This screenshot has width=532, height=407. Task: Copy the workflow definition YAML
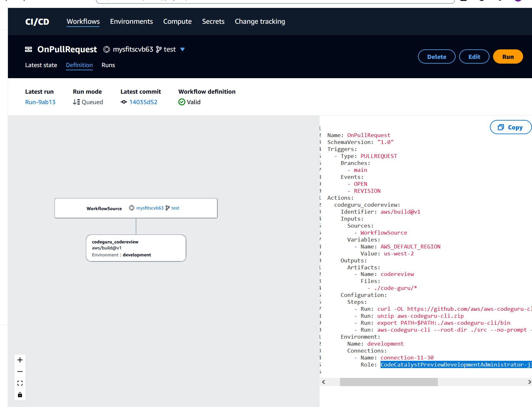coord(510,127)
